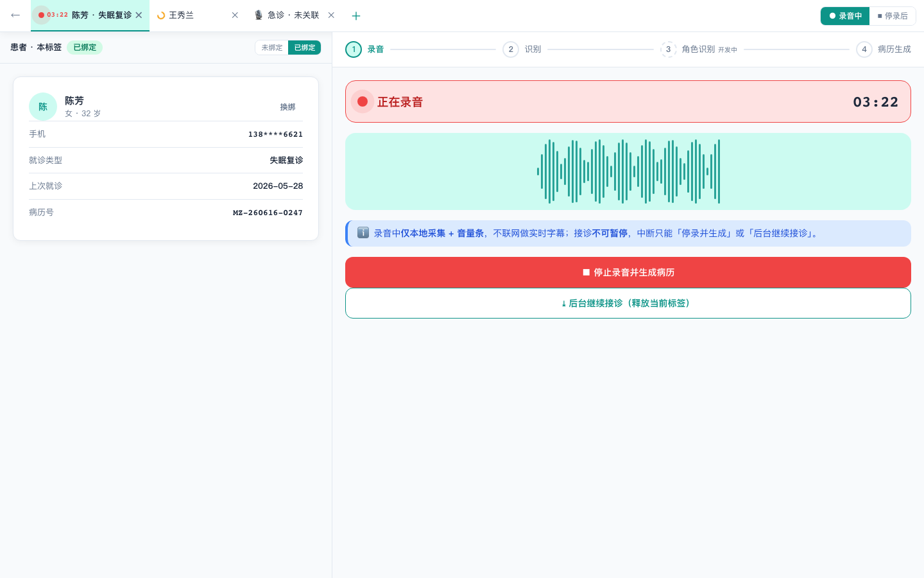
Task: Go back using the left arrow
Action: click(15, 15)
